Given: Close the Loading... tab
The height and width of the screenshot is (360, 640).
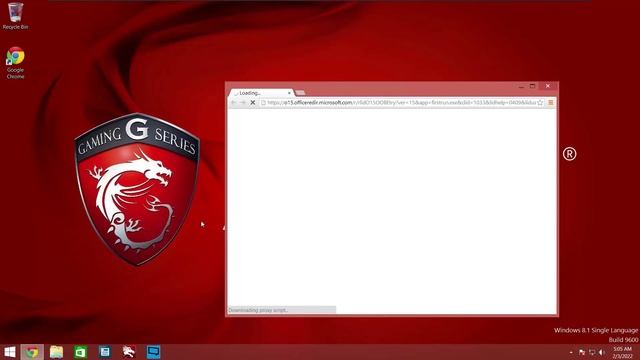Looking at the screenshot, I should [289, 93].
